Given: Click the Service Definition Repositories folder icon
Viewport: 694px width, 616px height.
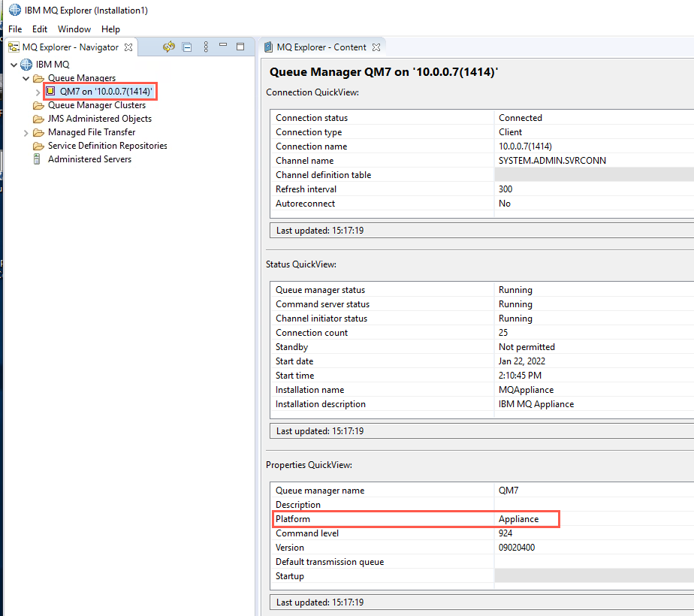Looking at the screenshot, I should click(38, 146).
